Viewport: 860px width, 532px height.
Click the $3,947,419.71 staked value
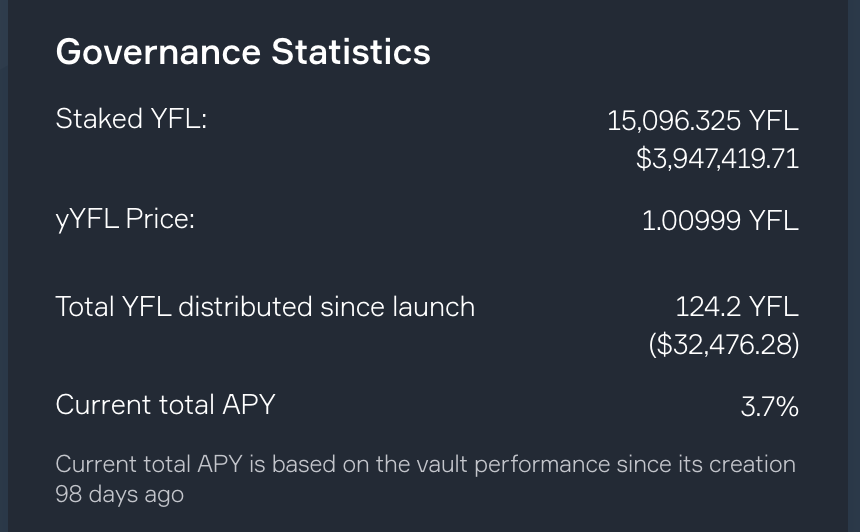click(x=717, y=159)
